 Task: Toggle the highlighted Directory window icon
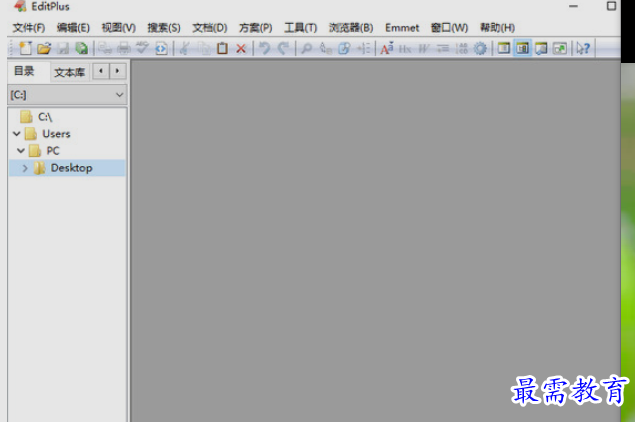[x=522, y=49]
